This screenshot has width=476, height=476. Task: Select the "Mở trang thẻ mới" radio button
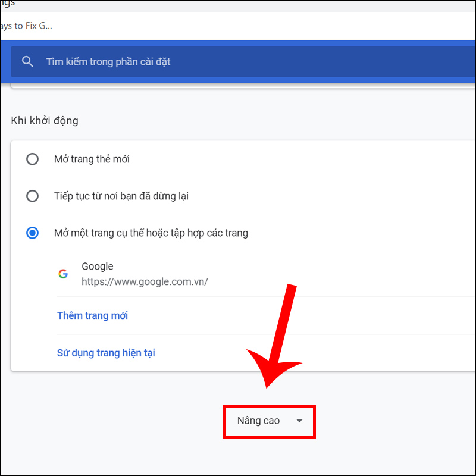point(32,159)
